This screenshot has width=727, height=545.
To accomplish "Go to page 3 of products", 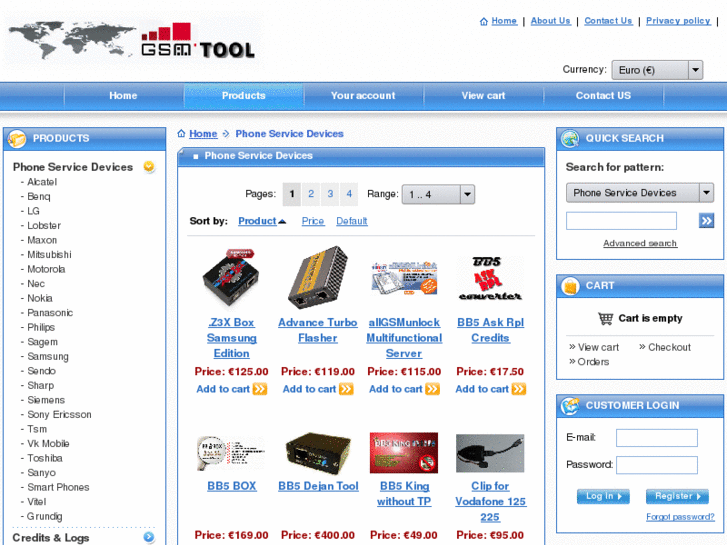I will click(330, 194).
